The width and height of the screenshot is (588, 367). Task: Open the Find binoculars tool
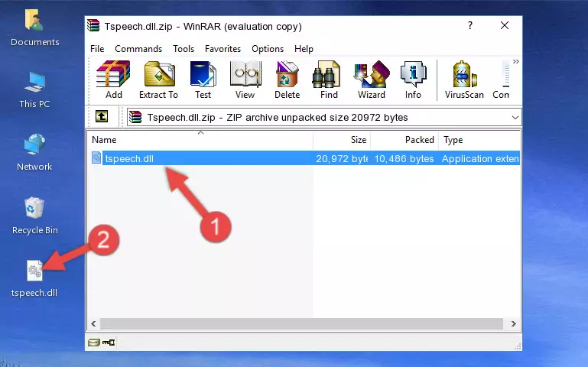pos(329,80)
